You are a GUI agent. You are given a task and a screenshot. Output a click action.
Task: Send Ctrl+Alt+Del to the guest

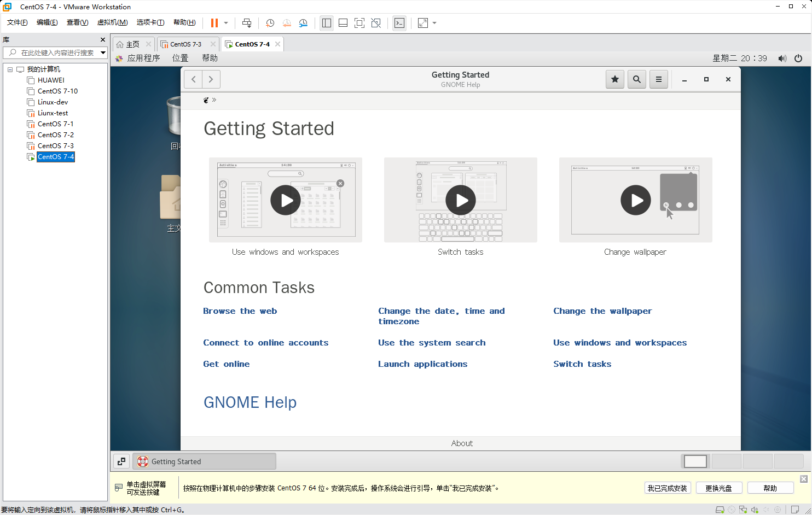pyautogui.click(x=247, y=23)
